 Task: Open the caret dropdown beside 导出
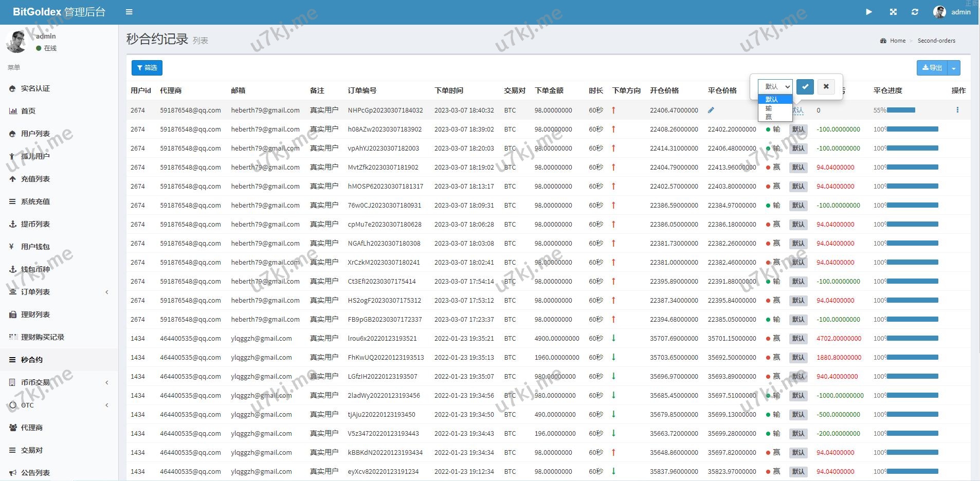pyautogui.click(x=954, y=68)
